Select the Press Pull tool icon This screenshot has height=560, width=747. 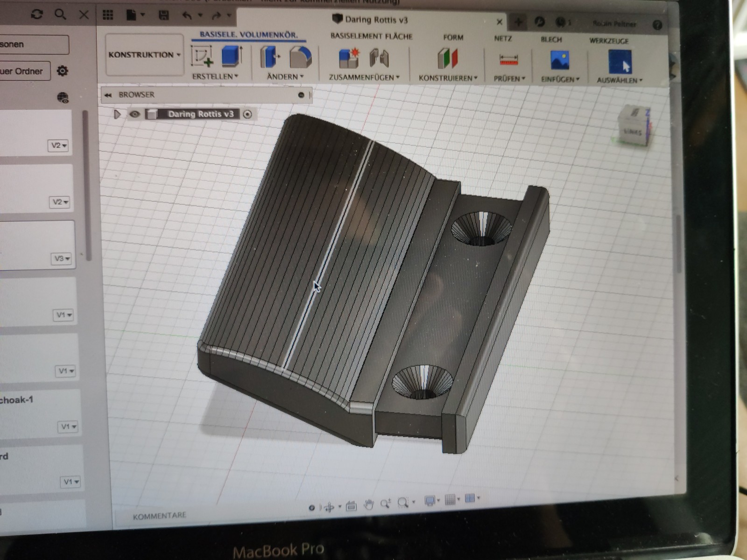(270, 57)
